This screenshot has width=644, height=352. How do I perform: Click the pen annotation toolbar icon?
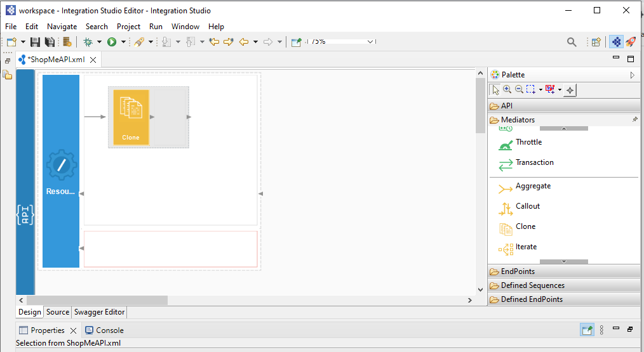[x=139, y=42]
